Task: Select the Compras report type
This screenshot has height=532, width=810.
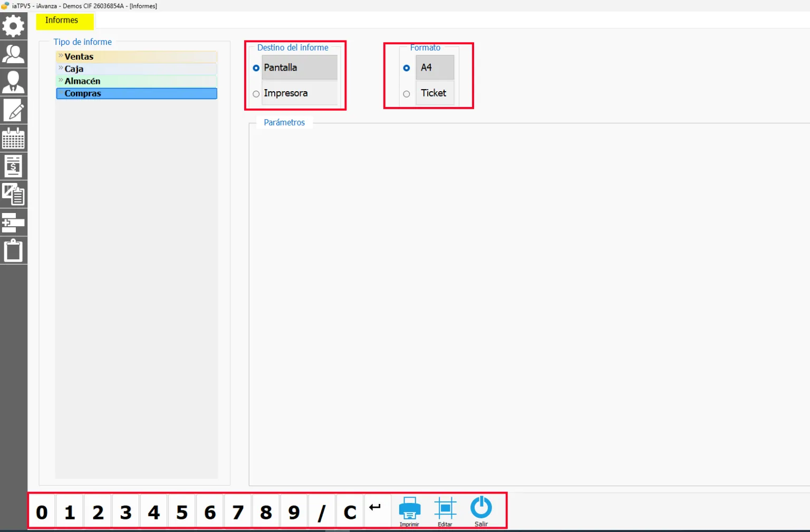Action: pyautogui.click(x=137, y=93)
